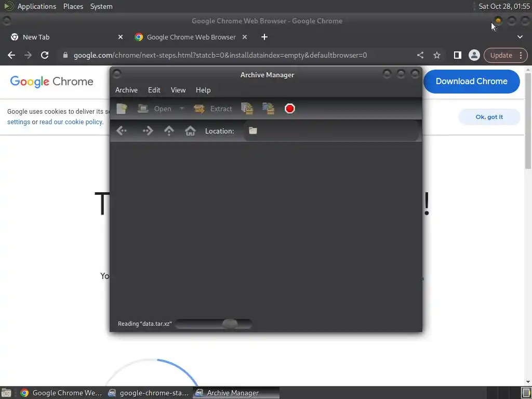This screenshot has width=532, height=399.
Task: Follow the read our cookie policy link
Action: tap(71, 122)
